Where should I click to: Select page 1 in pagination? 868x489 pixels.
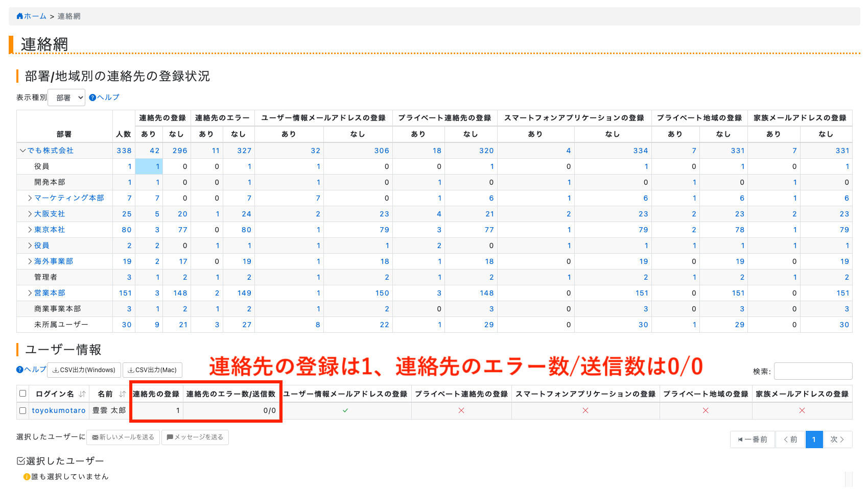pos(814,439)
